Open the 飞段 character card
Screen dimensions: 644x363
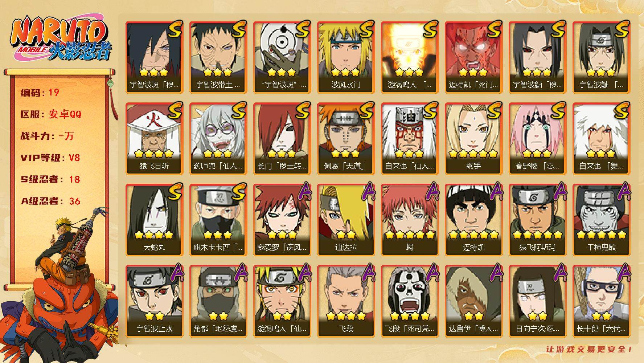point(345,301)
